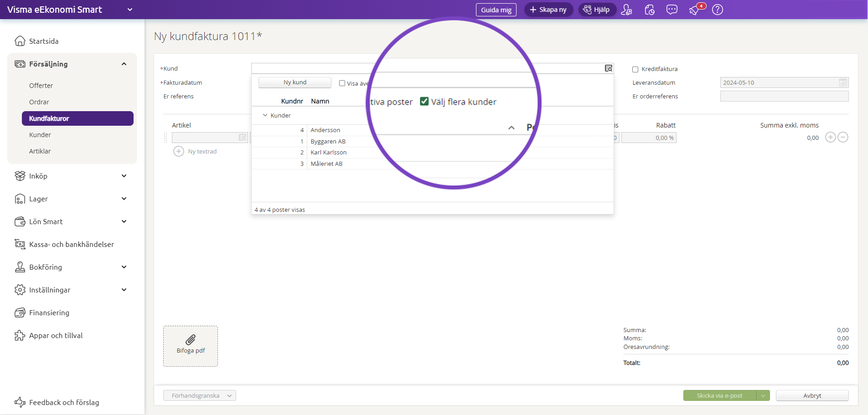Click the Lager warehouse icon

click(x=20, y=199)
